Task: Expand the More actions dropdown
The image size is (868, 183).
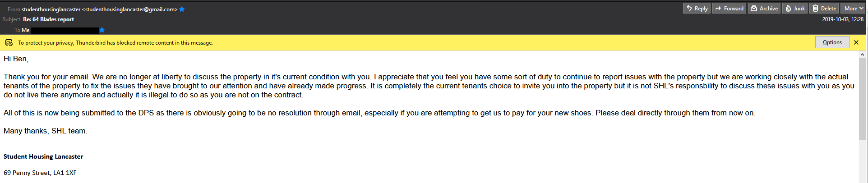Action: coord(852,9)
